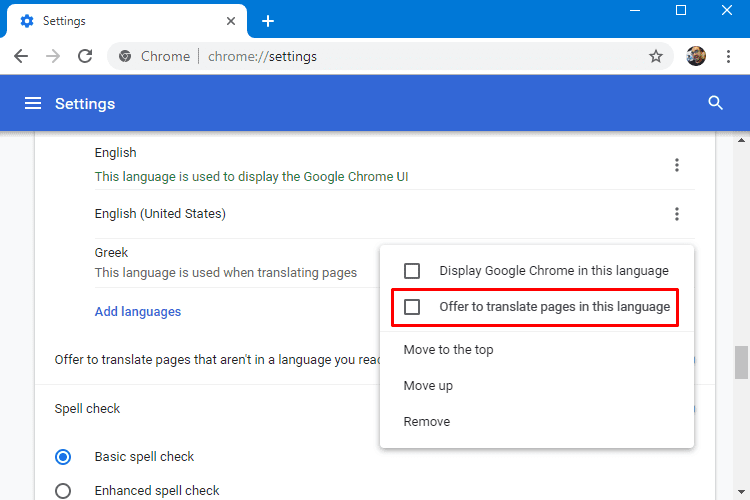Screen dimensions: 750x500
Task: Click the Chrome site info icon in address bar
Action: coord(125,56)
